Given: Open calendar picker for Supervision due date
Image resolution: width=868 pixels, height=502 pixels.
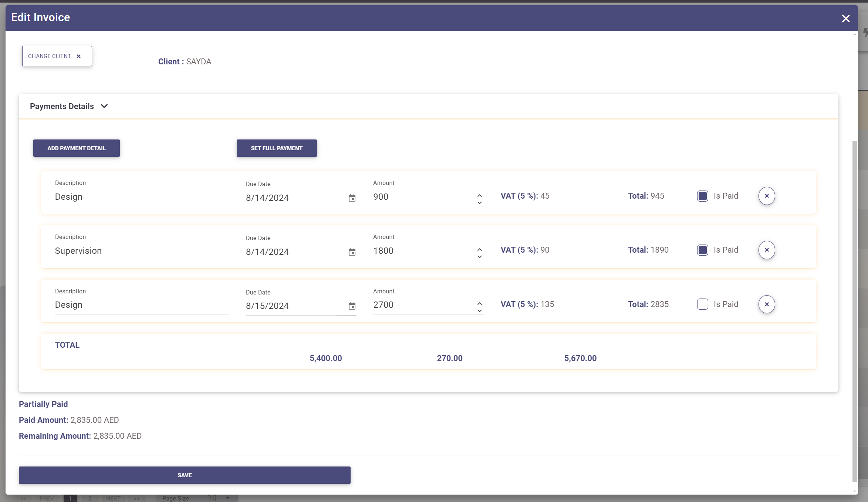Looking at the screenshot, I should pos(352,252).
